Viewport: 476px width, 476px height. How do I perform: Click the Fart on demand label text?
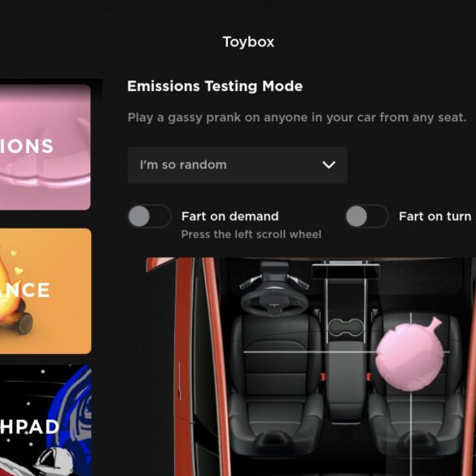coord(229,216)
